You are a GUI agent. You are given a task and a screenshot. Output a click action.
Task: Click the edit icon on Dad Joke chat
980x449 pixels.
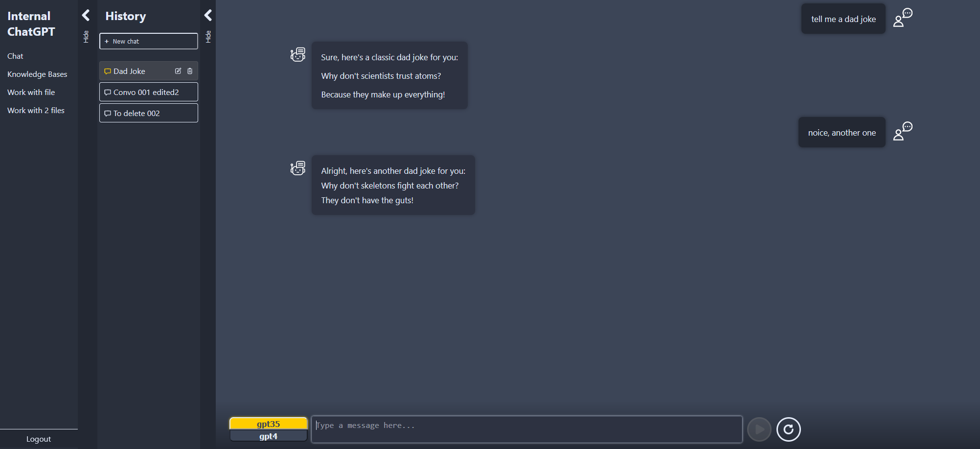pos(178,71)
